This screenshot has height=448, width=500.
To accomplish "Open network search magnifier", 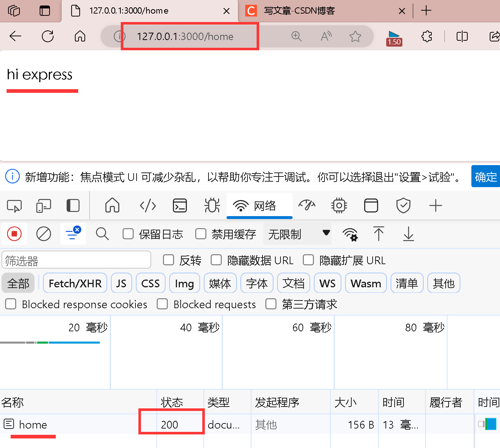I will [102, 234].
